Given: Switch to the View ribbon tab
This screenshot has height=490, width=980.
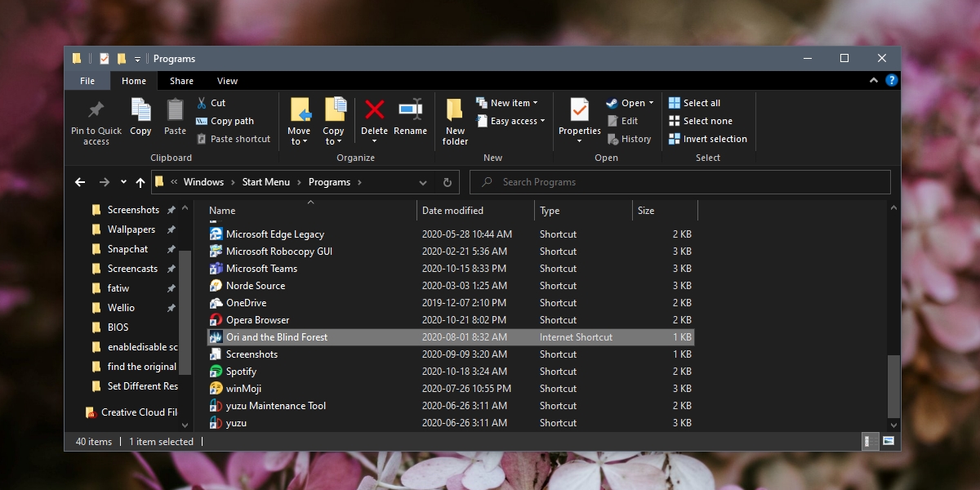Looking at the screenshot, I should click(x=227, y=81).
